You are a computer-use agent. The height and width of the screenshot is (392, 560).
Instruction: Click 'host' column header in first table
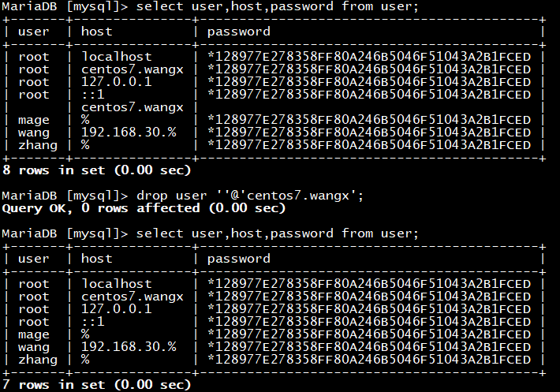coord(97,32)
